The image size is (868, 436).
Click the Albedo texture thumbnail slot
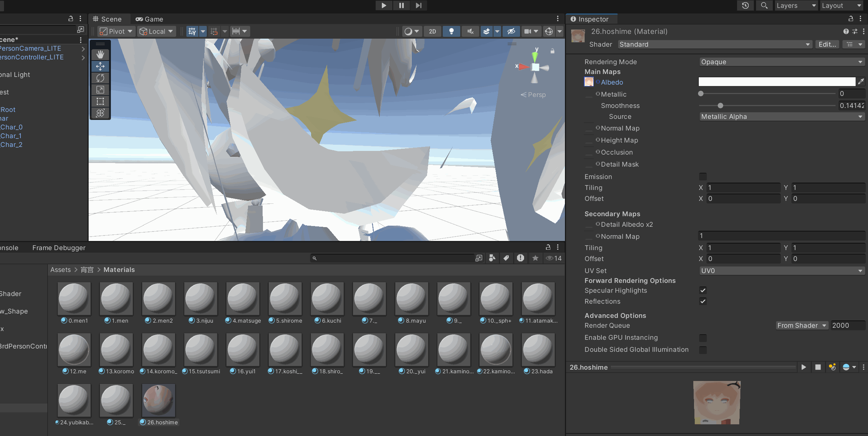(589, 82)
